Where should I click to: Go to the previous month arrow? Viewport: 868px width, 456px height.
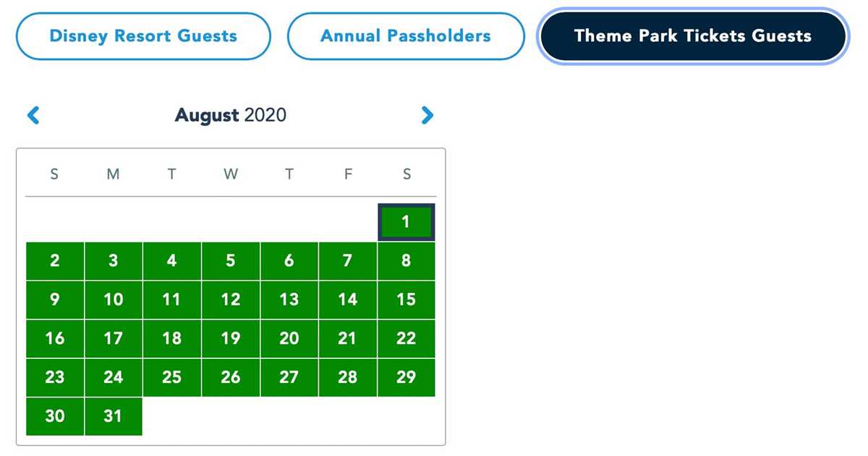(33, 115)
